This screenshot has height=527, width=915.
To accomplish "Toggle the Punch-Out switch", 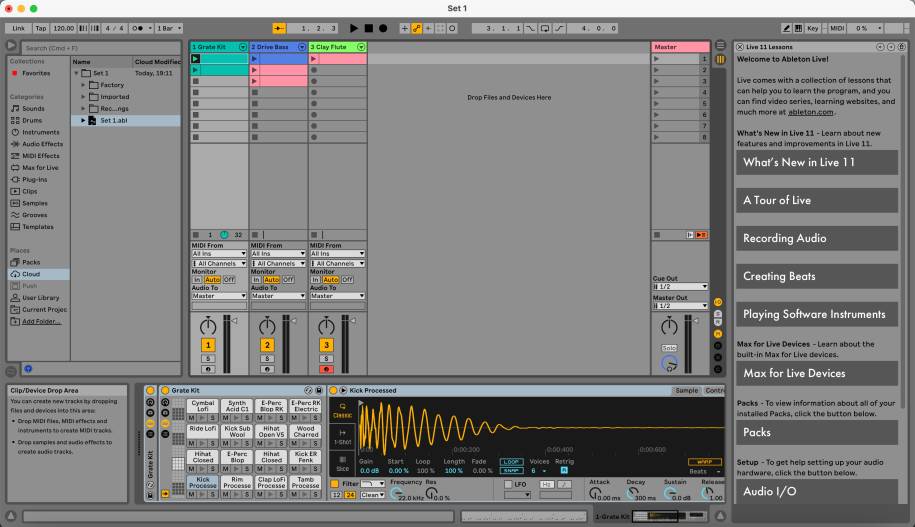I will click(559, 28).
